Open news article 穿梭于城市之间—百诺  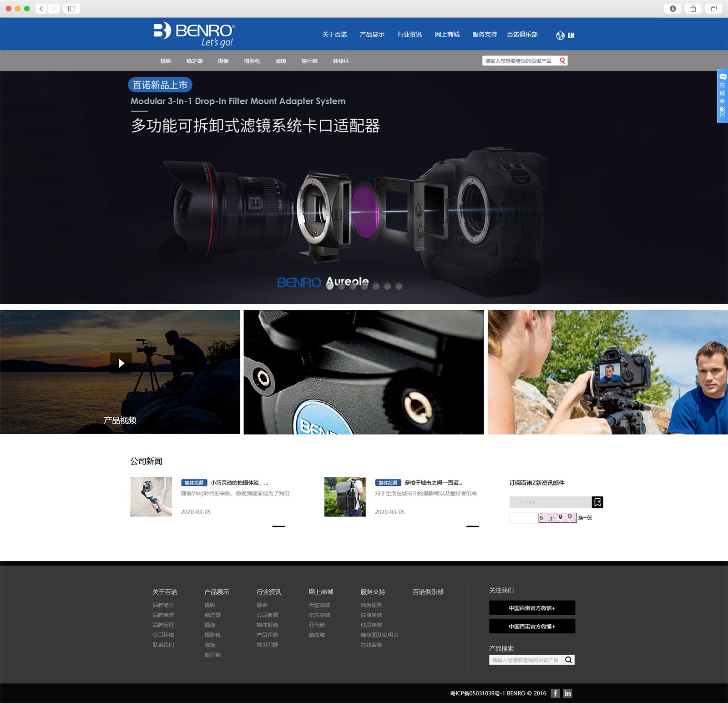click(x=433, y=482)
